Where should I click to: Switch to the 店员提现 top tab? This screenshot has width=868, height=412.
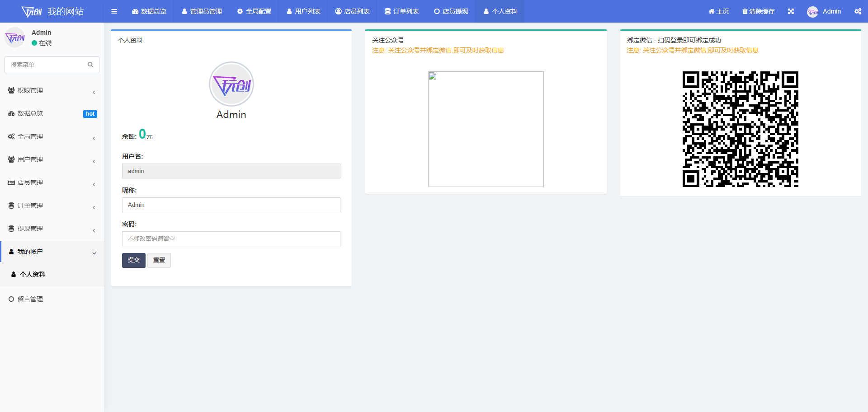point(451,11)
